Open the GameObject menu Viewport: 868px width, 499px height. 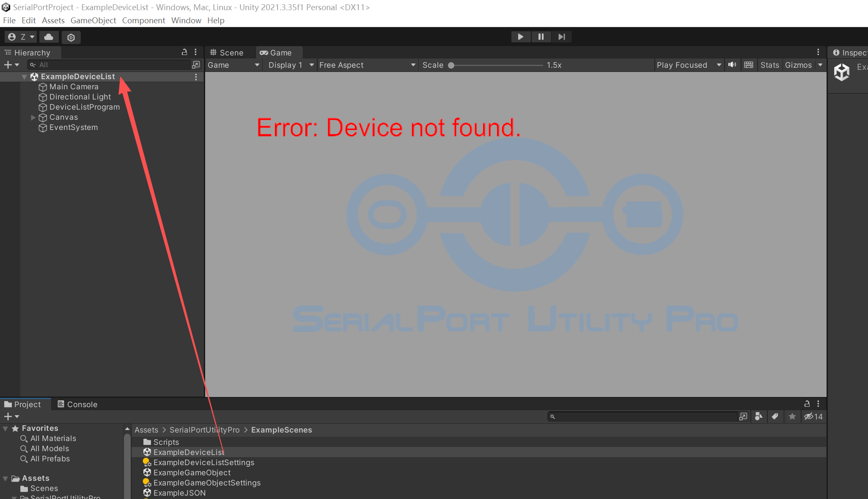[93, 20]
